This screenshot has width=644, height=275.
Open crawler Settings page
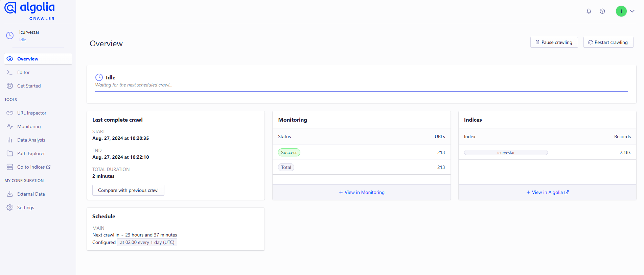[x=25, y=207]
